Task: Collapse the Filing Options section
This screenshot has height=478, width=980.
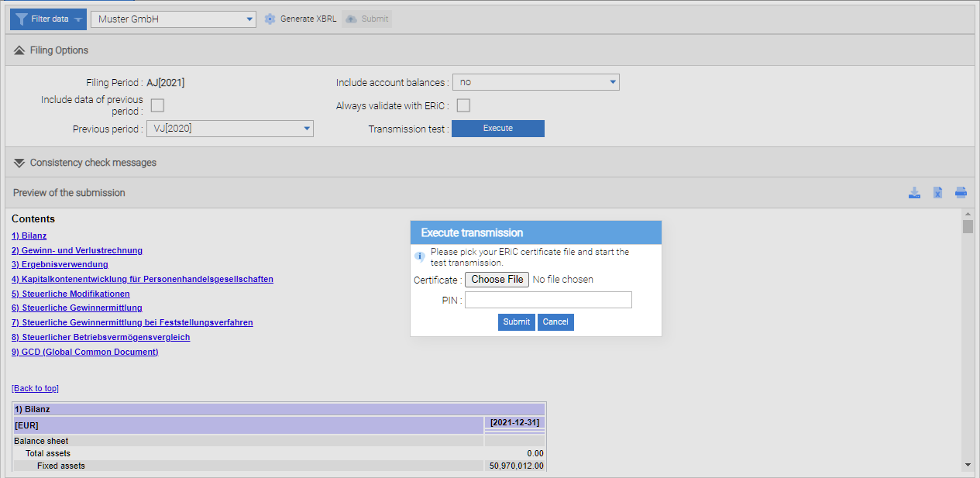Action: 19,50
